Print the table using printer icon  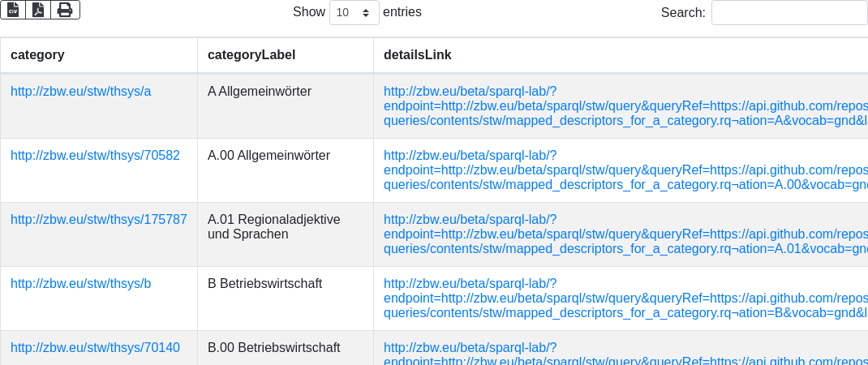coord(65,10)
